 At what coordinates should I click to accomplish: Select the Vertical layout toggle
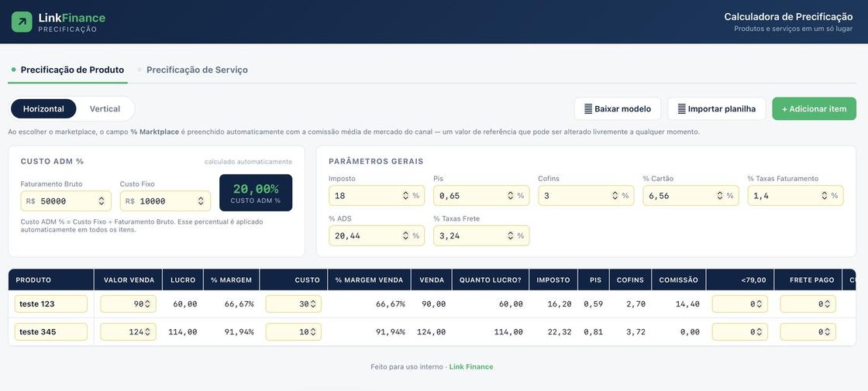click(x=105, y=109)
